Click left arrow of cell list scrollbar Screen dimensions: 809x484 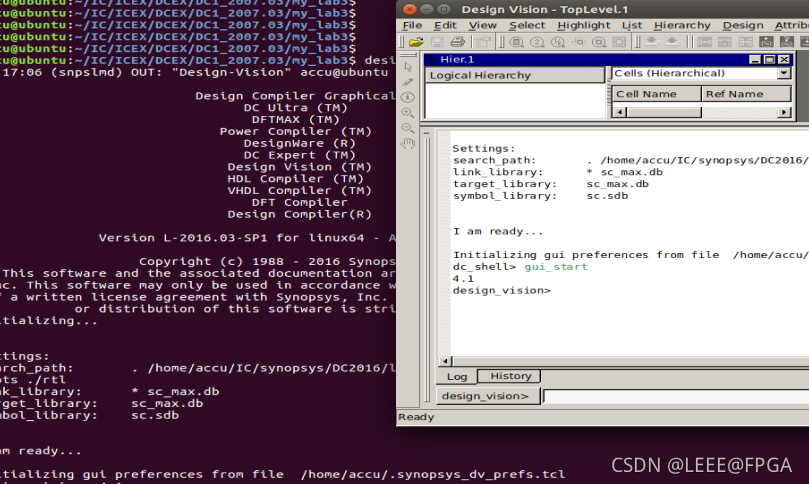[620, 112]
